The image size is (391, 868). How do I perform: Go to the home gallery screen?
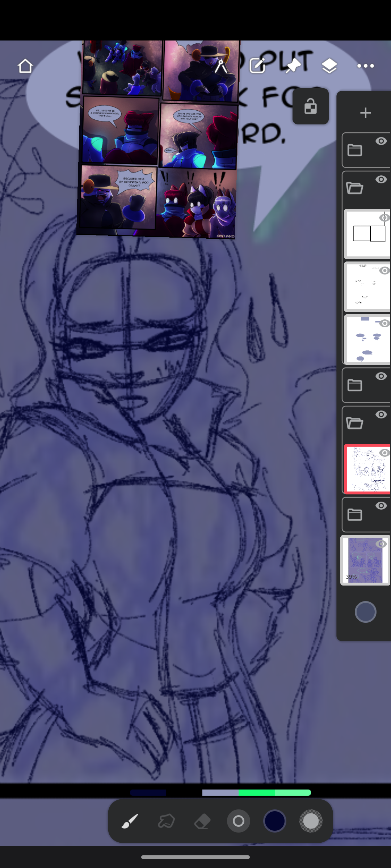25,66
